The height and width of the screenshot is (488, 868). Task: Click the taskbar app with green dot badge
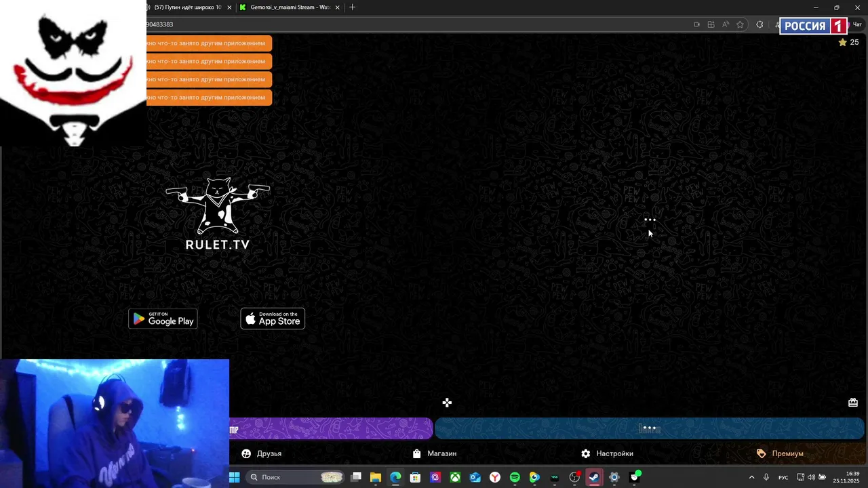[635, 477]
